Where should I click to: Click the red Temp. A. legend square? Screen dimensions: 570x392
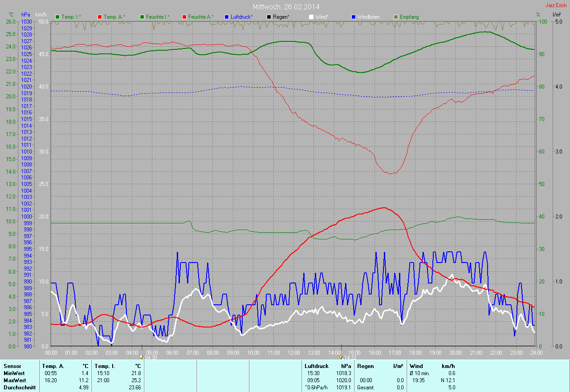(99, 17)
